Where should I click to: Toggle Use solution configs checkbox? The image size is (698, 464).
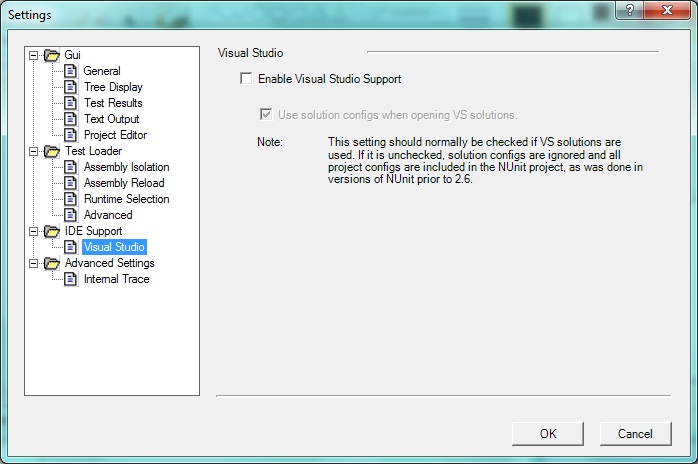pos(265,114)
